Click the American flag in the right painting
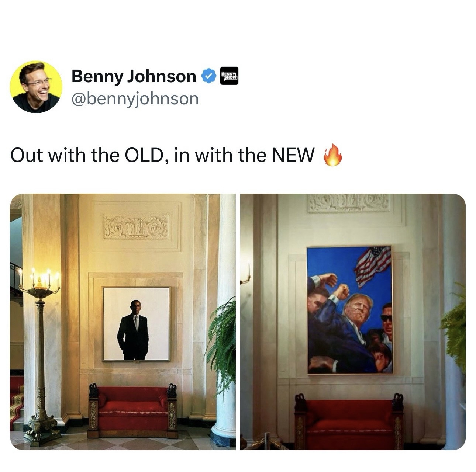476x472 pixels. [373, 265]
